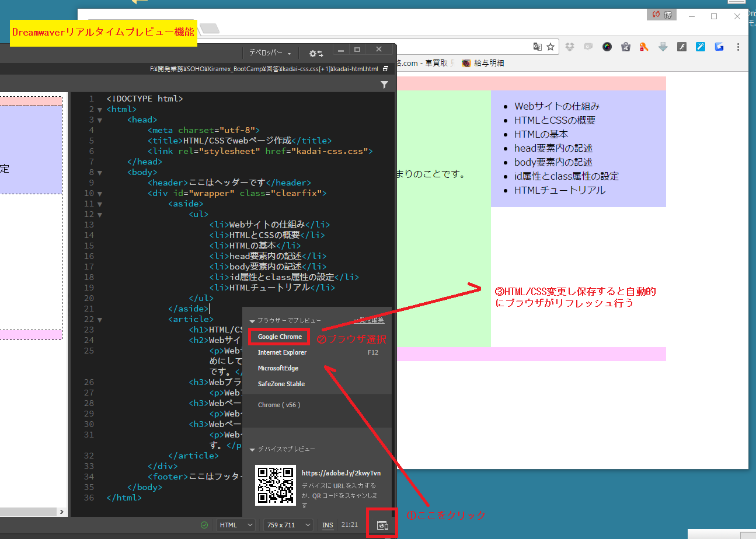The height and width of the screenshot is (539, 756).
Task: Click the Flash 'f' extension icon in Chrome
Action: point(681,47)
